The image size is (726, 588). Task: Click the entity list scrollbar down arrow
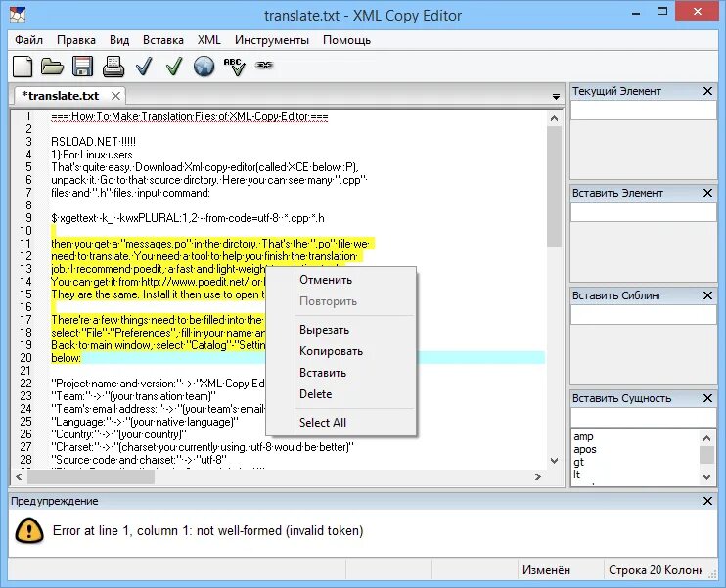pos(706,476)
